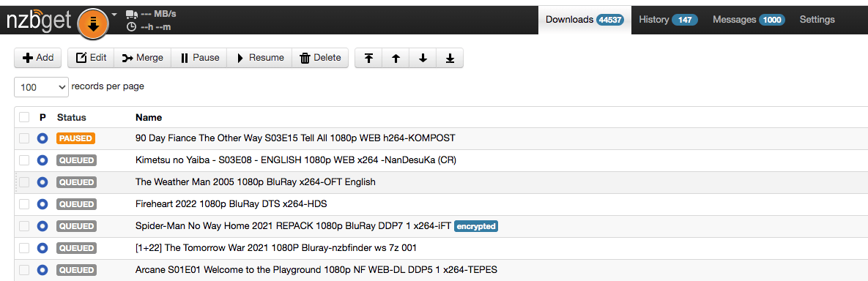Click priority icon of The Tomorrow War row
Viewport: 868px width, 281px height.
pos(42,248)
